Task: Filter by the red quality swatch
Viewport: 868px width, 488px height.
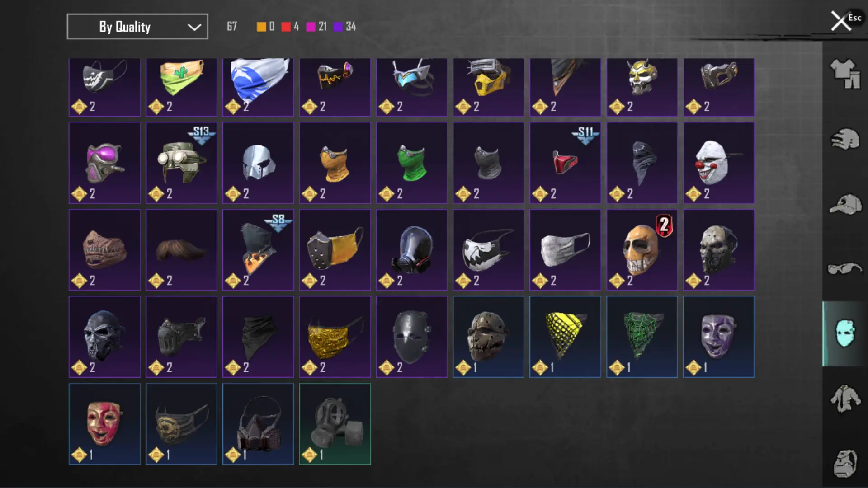Action: pos(286,27)
